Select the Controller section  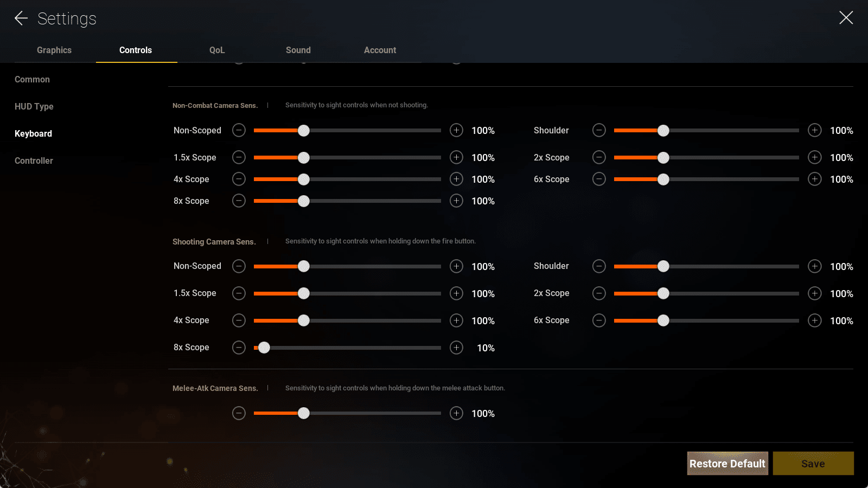(34, 160)
